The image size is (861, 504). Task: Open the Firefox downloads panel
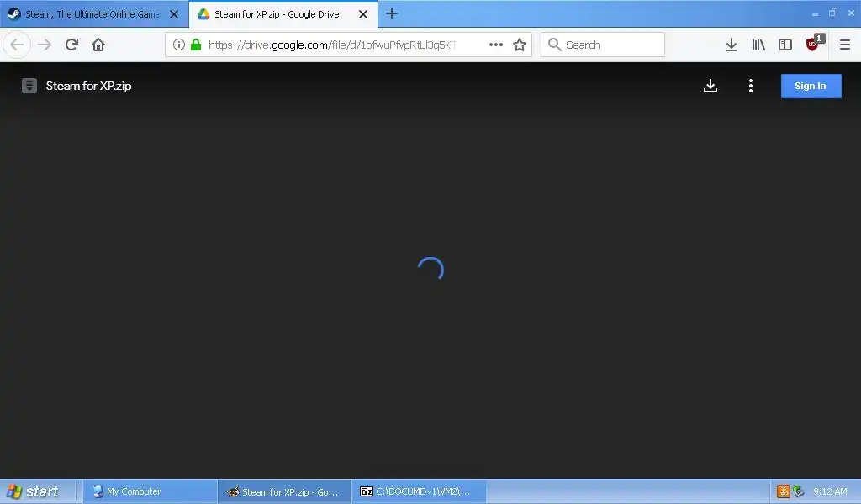[x=732, y=45]
